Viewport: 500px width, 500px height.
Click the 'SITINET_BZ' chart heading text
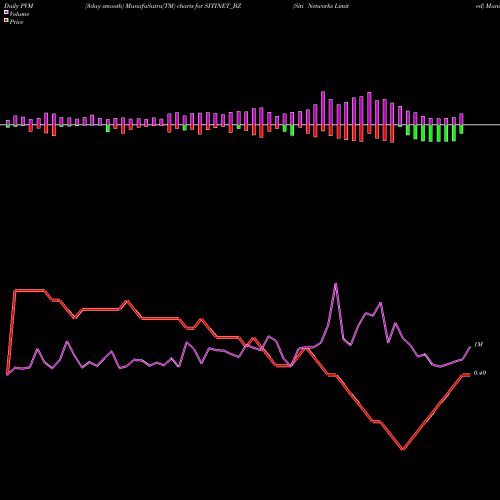pyautogui.click(x=223, y=6)
